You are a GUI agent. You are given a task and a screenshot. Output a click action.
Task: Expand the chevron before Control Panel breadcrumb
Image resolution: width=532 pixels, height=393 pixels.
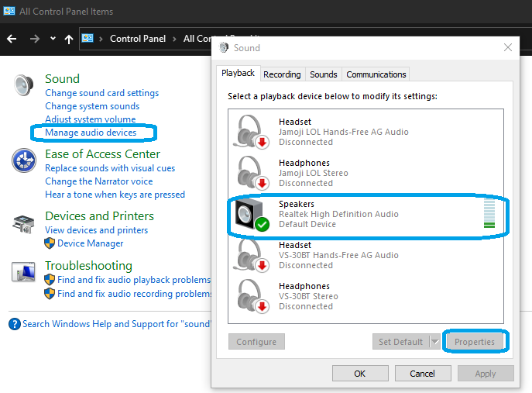point(101,39)
